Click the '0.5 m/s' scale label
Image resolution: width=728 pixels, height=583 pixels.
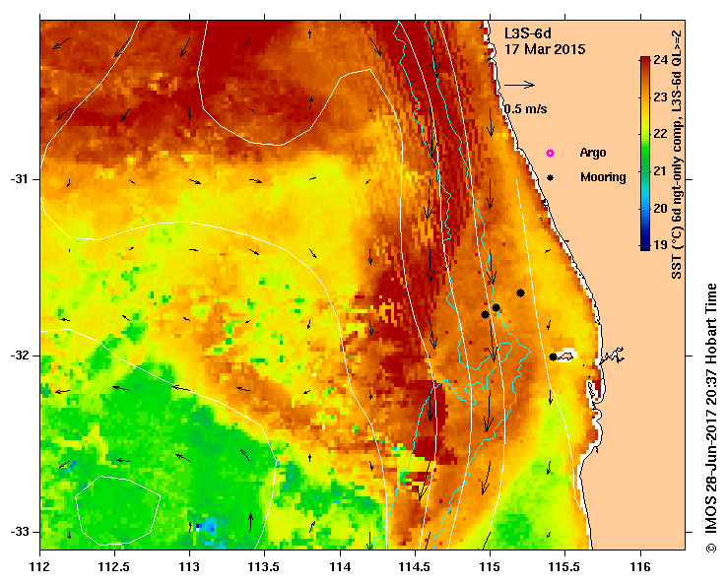pos(526,109)
